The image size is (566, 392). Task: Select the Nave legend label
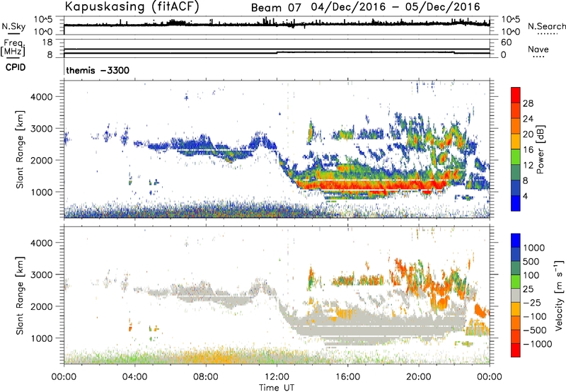[538, 50]
